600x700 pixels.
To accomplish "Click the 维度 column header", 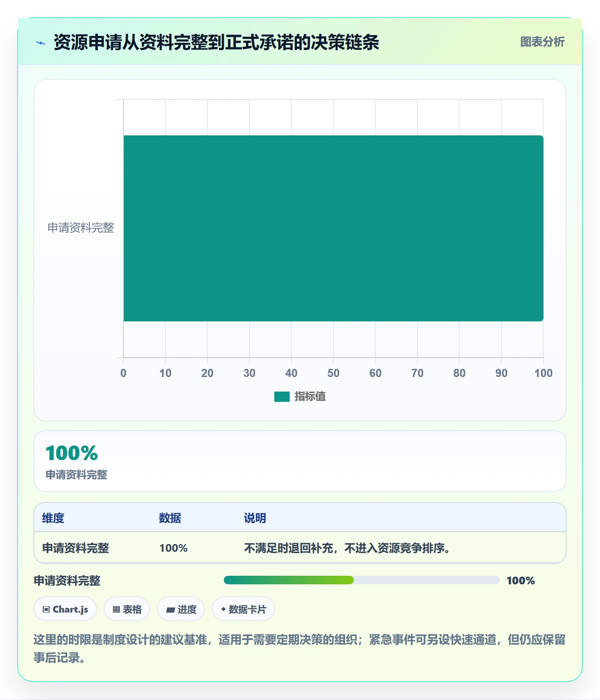I will (x=53, y=518).
